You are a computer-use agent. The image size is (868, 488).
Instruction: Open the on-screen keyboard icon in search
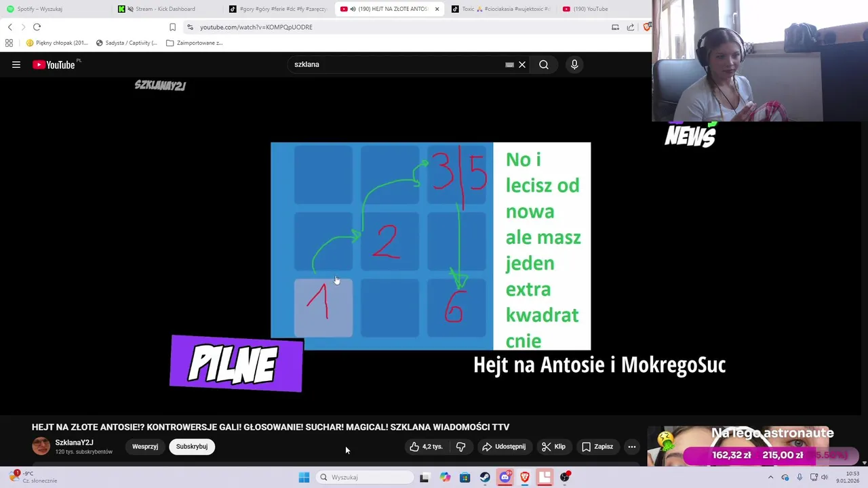[x=509, y=64]
